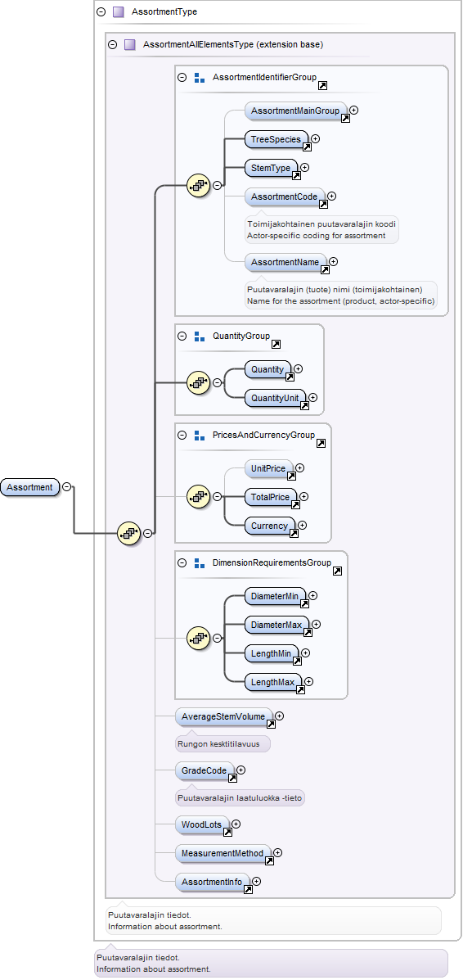
Task: Expand the GradeCode plus sign
Action: pos(240,770)
